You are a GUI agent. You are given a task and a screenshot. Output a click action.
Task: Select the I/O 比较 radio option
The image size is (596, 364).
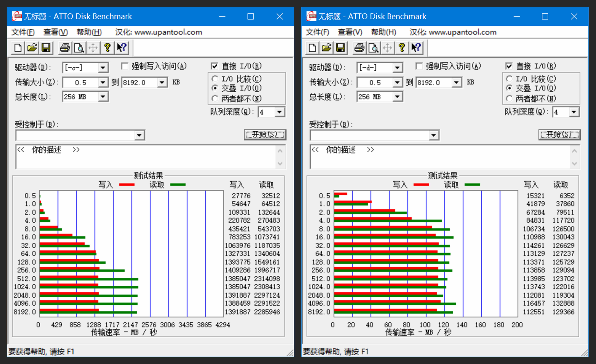(x=215, y=79)
